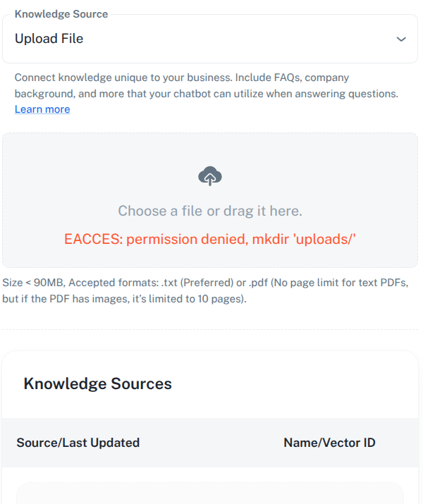Click the Knowledge Source field label
Image resolution: width=423 pixels, height=504 pixels.
point(61,14)
